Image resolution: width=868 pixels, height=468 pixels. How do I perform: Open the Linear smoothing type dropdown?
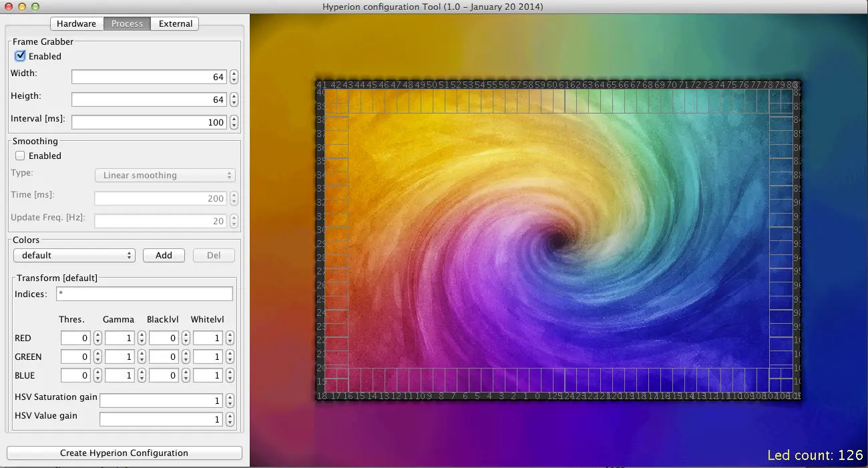tap(165, 175)
